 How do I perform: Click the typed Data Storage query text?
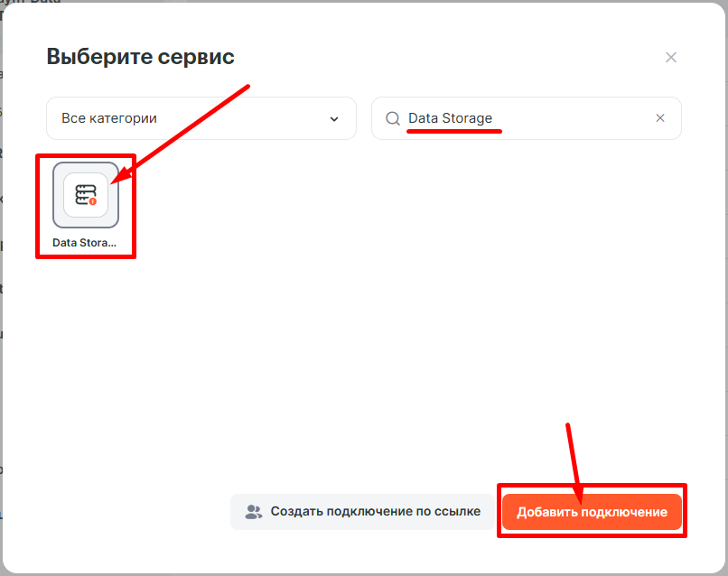(450, 118)
